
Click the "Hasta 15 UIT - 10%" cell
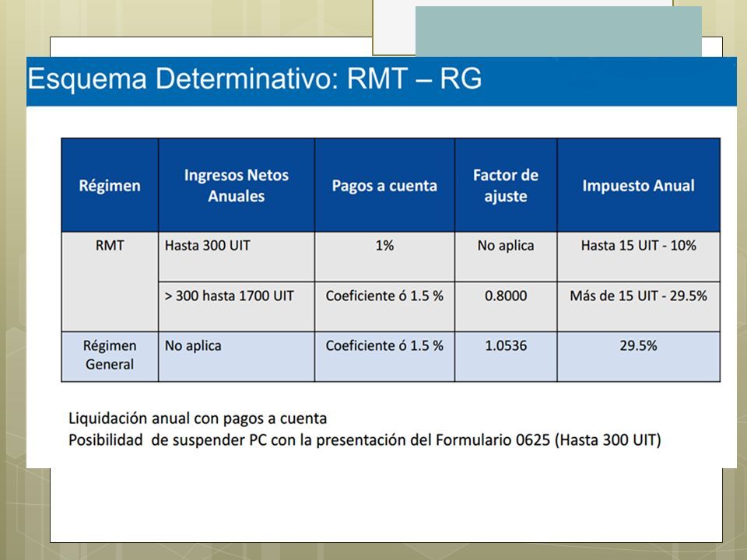tap(638, 257)
